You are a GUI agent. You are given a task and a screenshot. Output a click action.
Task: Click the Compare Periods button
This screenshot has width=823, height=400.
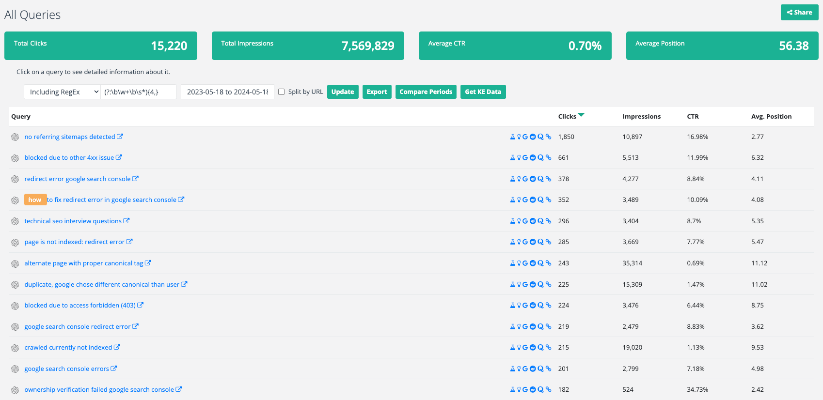point(426,92)
